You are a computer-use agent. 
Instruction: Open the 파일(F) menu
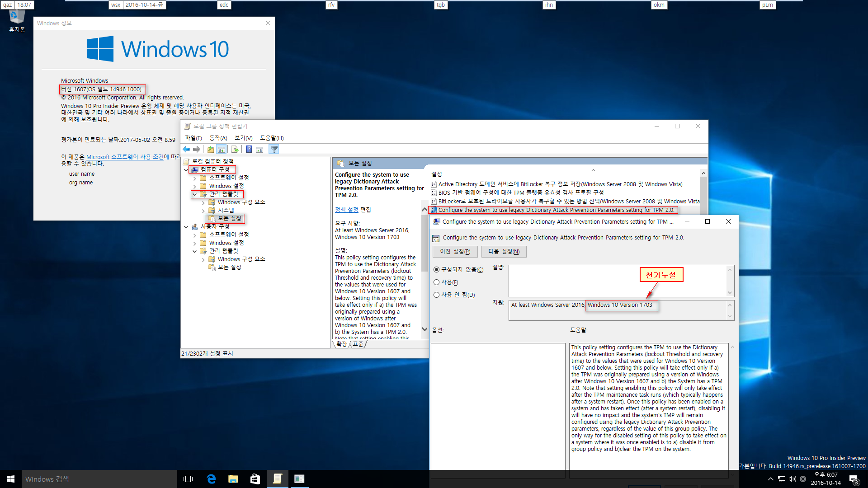point(193,138)
